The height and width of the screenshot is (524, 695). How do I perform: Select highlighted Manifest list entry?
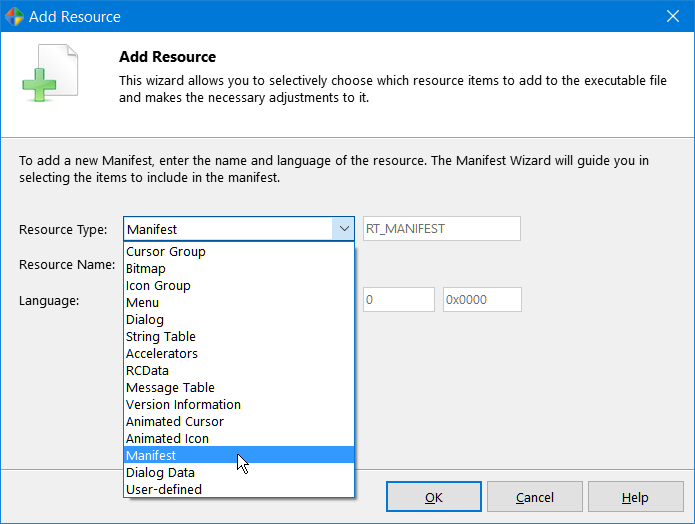(239, 455)
